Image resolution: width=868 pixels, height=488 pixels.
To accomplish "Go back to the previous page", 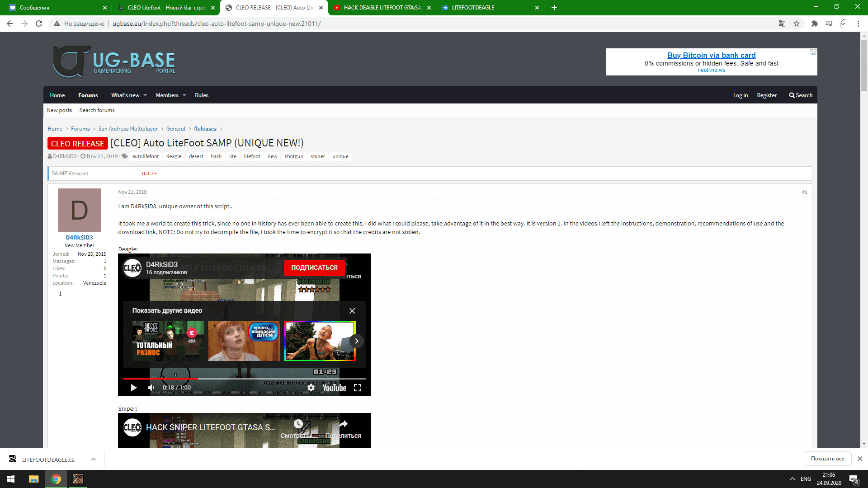I will pos(10,23).
